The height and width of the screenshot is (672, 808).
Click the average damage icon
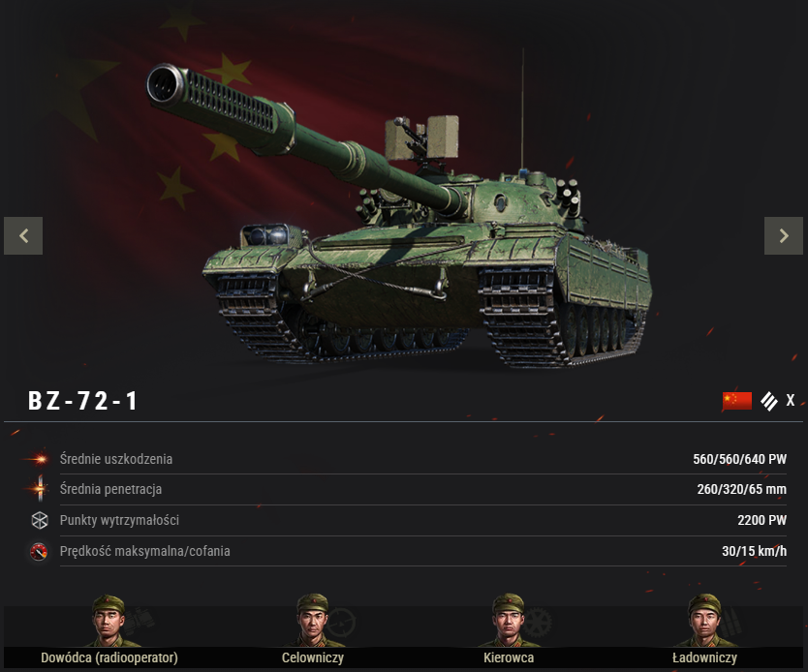click(38, 458)
